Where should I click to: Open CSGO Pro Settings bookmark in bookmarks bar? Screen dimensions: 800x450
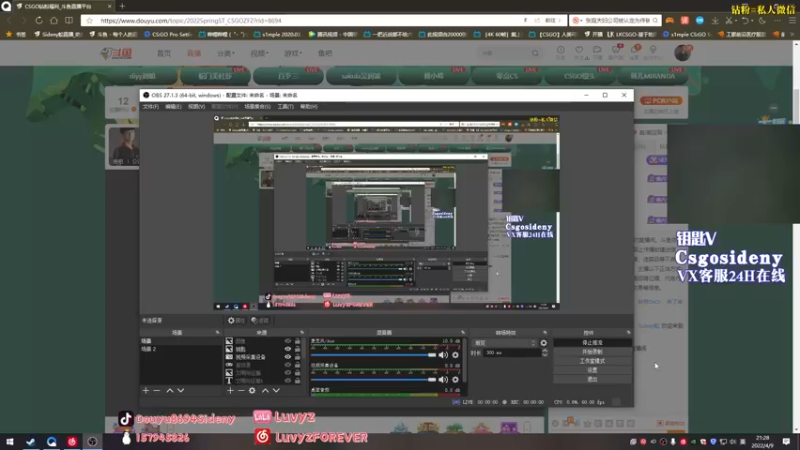click(168, 34)
